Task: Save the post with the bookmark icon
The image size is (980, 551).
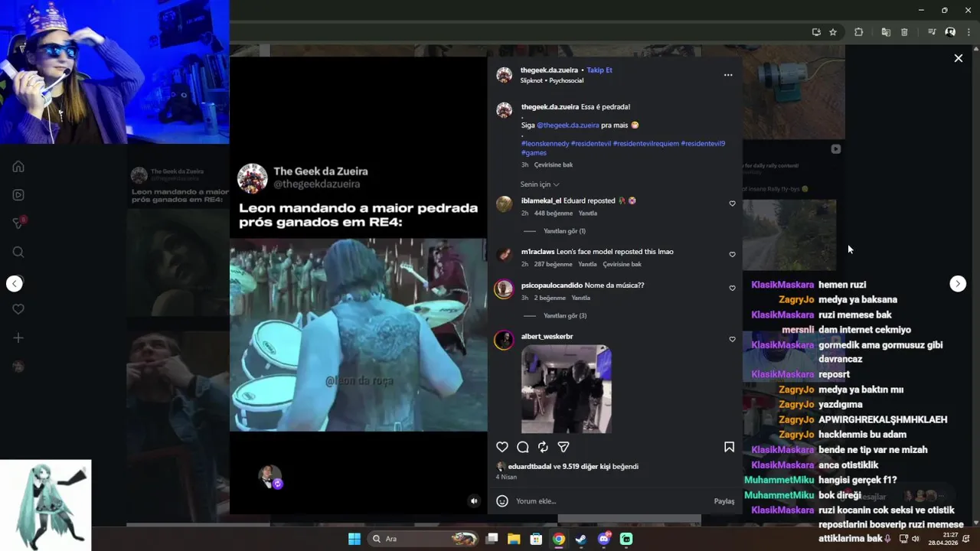Action: 729,447
